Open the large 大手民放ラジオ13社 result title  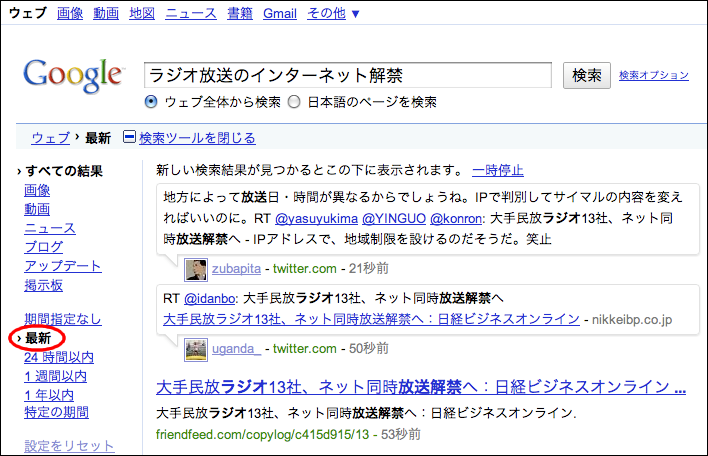click(x=421, y=387)
